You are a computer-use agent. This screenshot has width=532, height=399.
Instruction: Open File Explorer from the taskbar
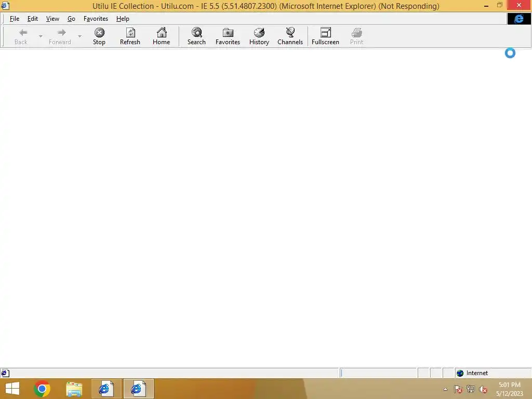(74, 389)
